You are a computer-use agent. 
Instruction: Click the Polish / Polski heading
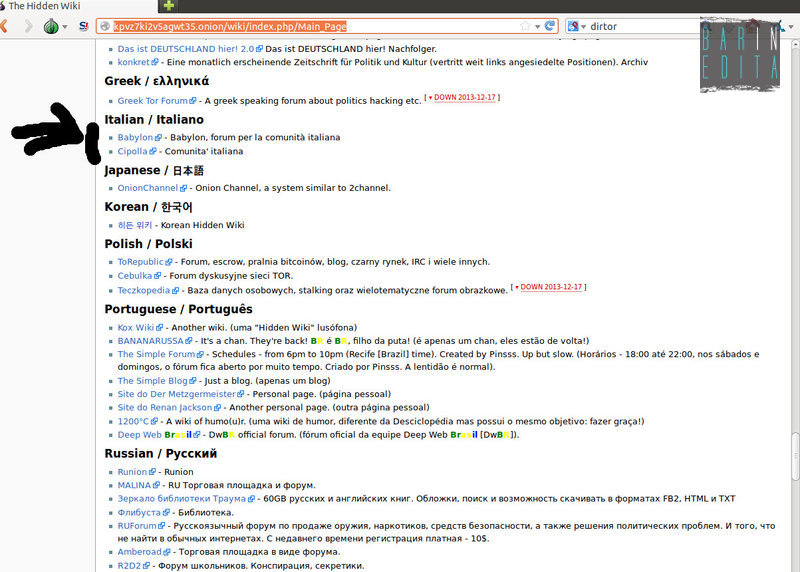coord(148,244)
